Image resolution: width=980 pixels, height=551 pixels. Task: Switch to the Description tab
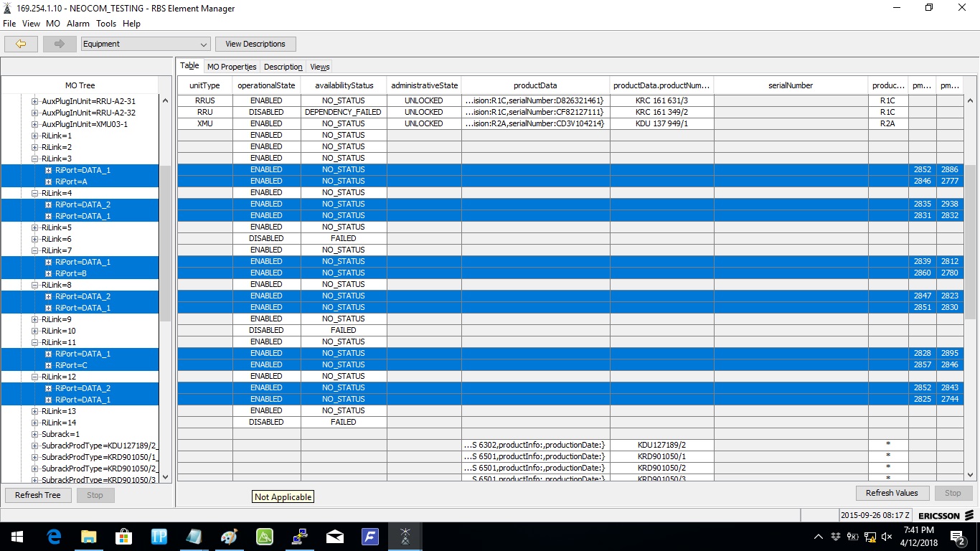click(x=283, y=67)
